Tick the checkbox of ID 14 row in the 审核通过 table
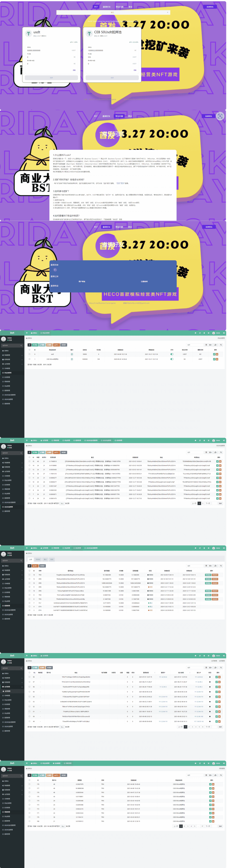Screen dimensions: 227x868 coord(29,575)
